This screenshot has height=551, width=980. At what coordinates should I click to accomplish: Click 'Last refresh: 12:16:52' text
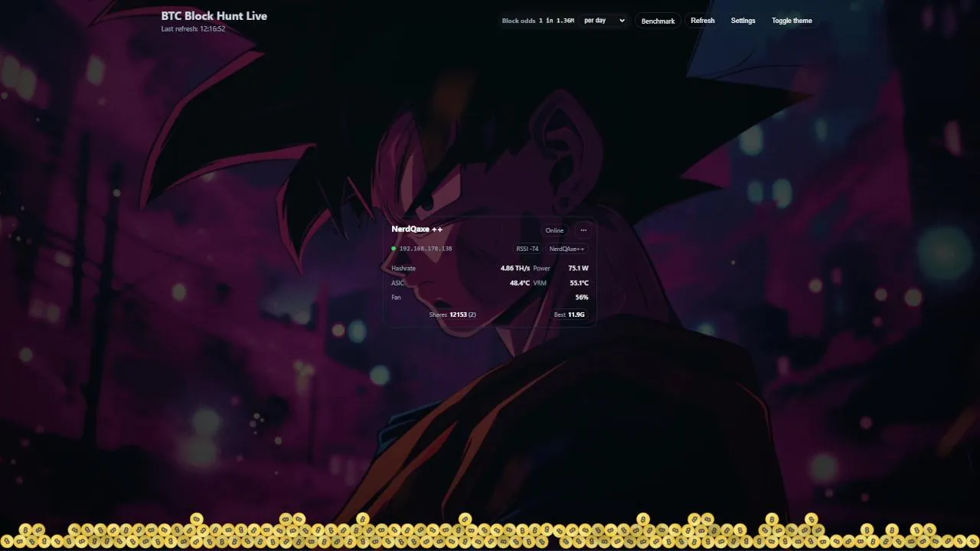193,29
